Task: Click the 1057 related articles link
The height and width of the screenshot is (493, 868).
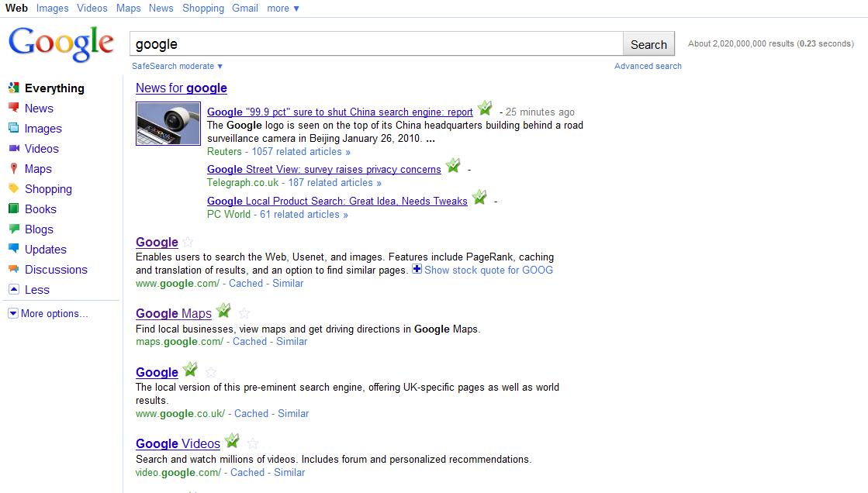Action: (x=301, y=152)
